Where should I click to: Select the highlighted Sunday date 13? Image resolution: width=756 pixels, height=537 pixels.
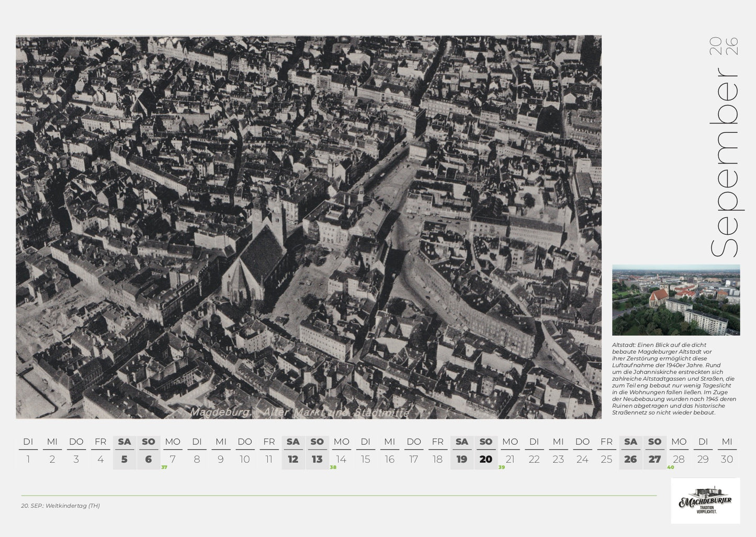pos(317,460)
